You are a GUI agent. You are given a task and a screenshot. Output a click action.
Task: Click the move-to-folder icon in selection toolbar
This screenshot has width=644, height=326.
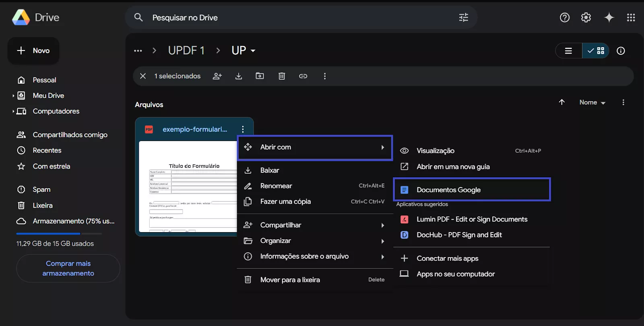[x=260, y=76]
